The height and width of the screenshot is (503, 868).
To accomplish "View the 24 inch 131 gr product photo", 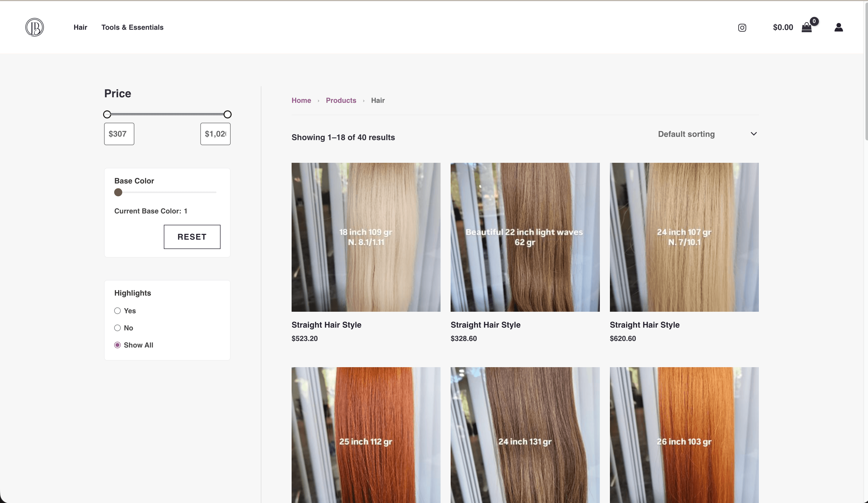I will (525, 441).
